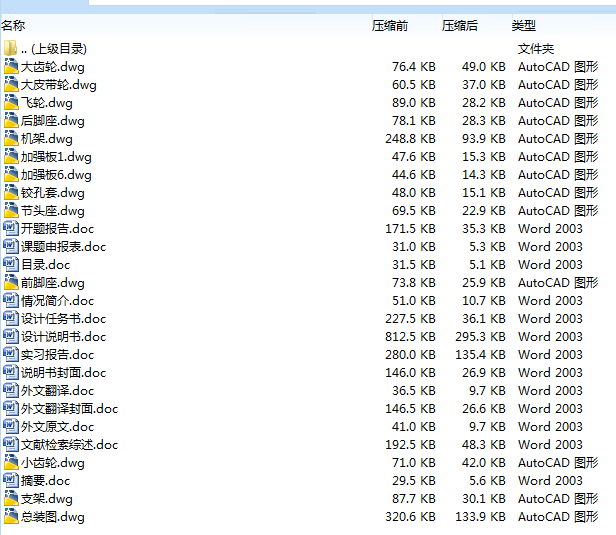This screenshot has width=616, height=535.
Task: Click the parent directory folder icon
Action: pyautogui.click(x=11, y=48)
